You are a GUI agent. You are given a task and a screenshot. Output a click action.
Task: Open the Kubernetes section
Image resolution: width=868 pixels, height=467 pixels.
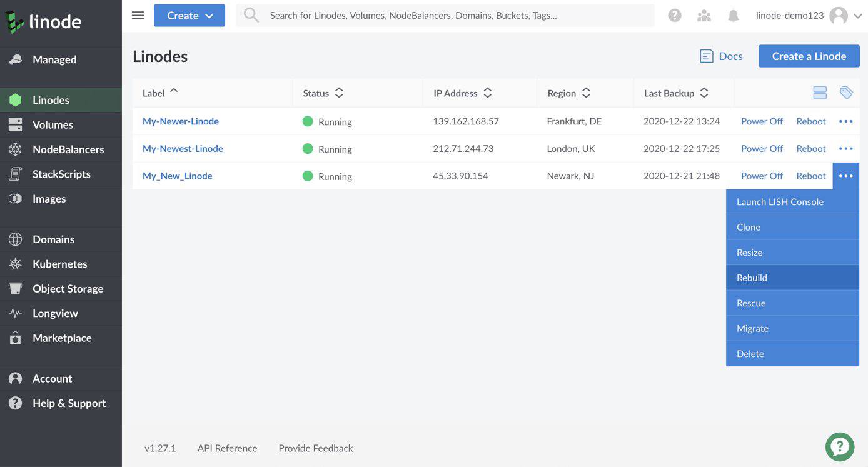click(x=60, y=263)
